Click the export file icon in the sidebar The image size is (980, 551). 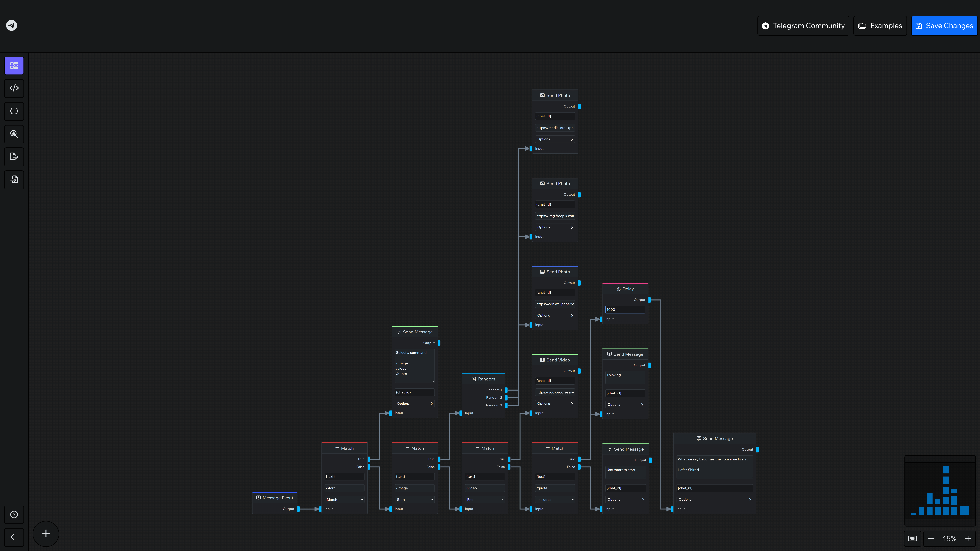click(14, 157)
